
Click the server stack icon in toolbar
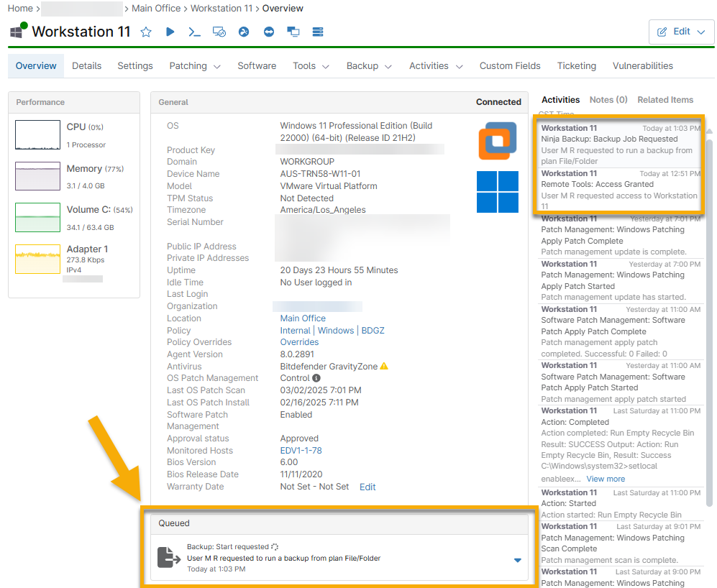(318, 32)
